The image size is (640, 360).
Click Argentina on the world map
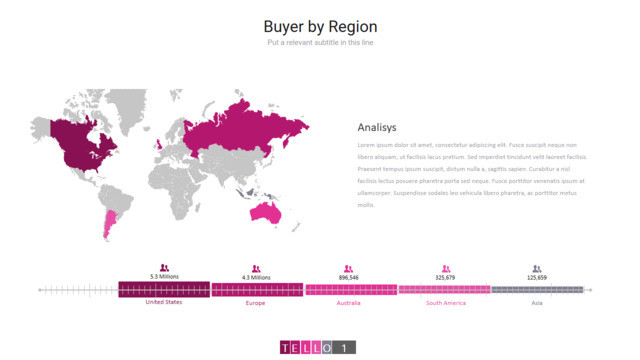point(109,223)
